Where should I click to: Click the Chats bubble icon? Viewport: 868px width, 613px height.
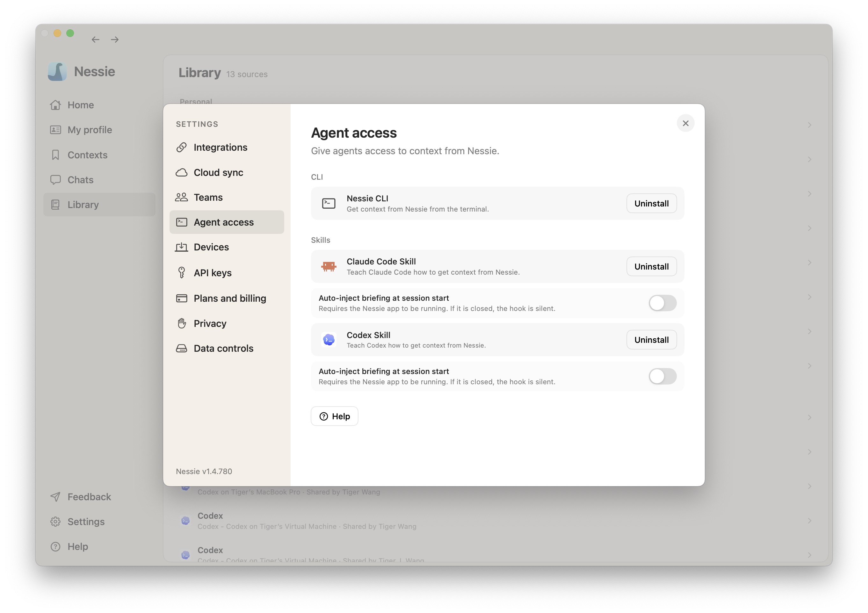(55, 179)
